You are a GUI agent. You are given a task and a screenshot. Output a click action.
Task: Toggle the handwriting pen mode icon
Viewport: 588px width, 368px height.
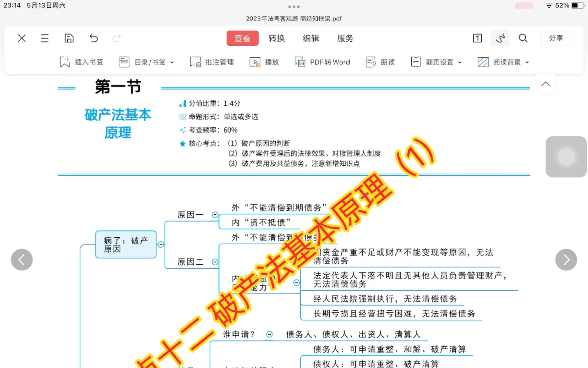(x=500, y=38)
